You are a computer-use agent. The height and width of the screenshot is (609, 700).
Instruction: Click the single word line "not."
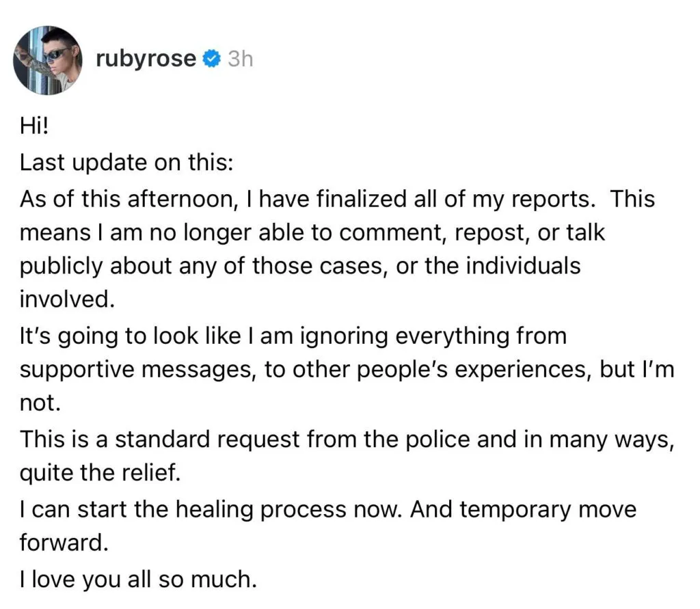(40, 402)
